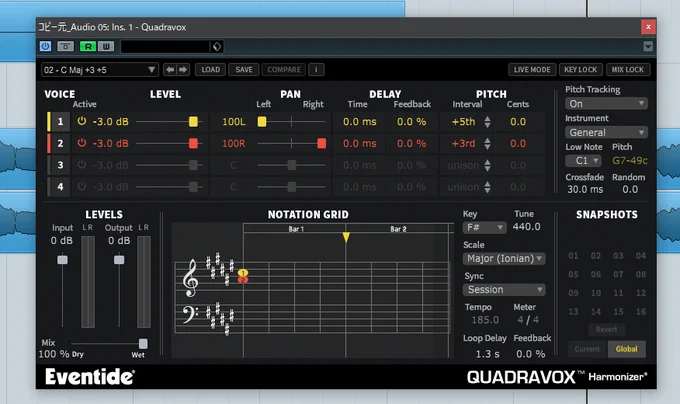Select voice 2 number tab

(x=60, y=143)
